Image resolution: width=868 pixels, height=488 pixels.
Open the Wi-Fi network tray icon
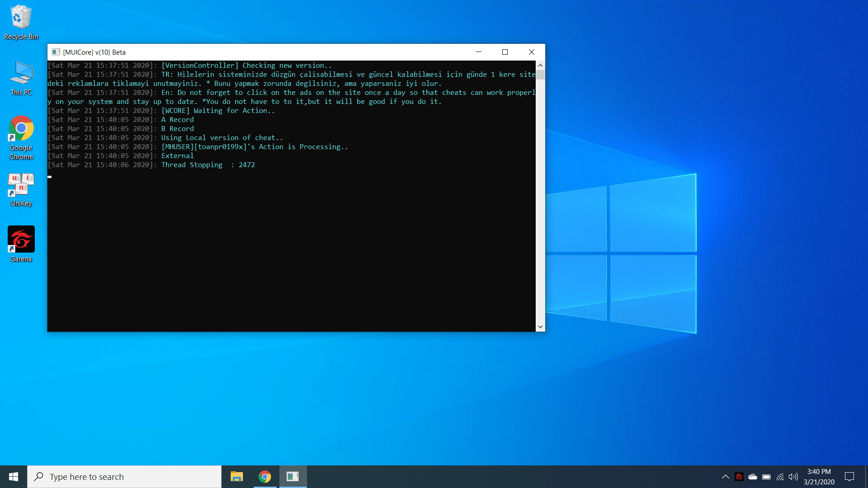pos(780,477)
